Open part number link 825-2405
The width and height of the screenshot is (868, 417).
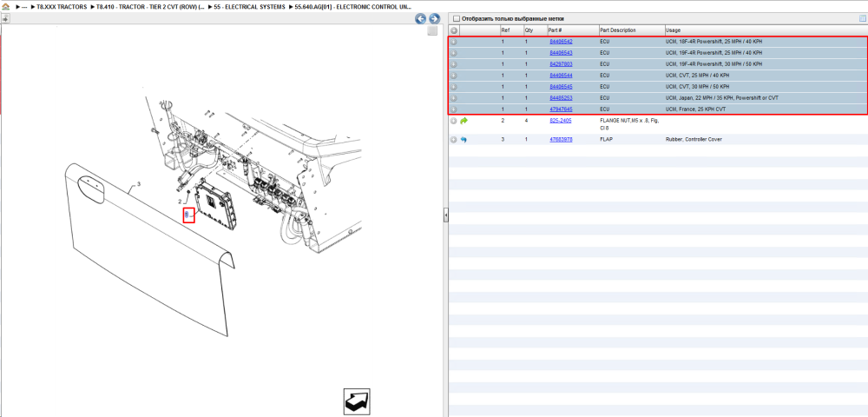pyautogui.click(x=560, y=120)
